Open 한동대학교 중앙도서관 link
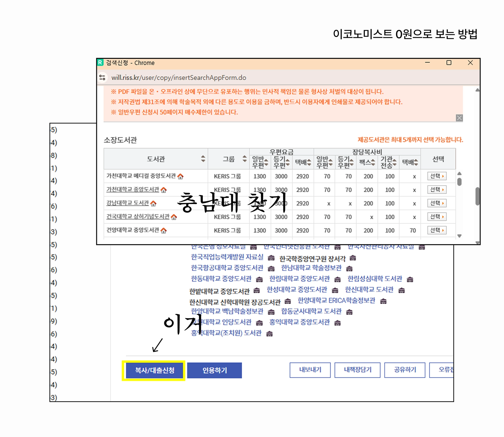 pos(221,279)
